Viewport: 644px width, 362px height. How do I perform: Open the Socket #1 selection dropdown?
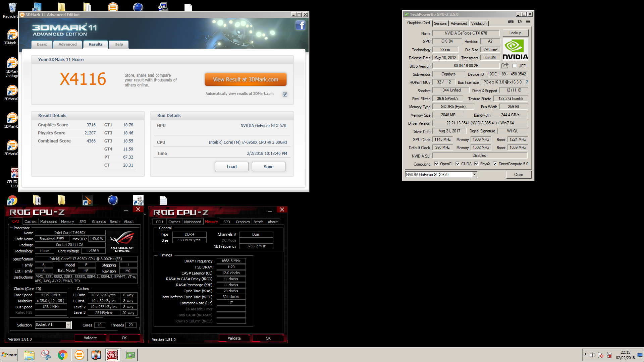68,325
